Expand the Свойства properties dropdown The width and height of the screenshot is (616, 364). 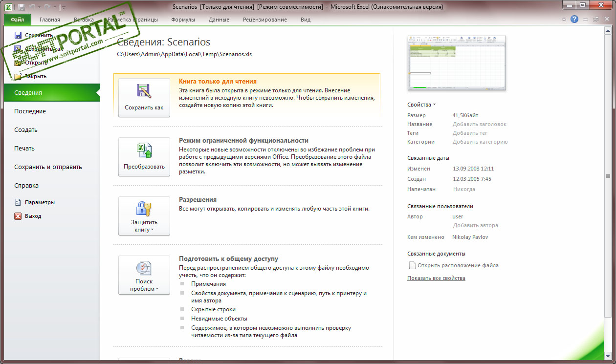(421, 105)
